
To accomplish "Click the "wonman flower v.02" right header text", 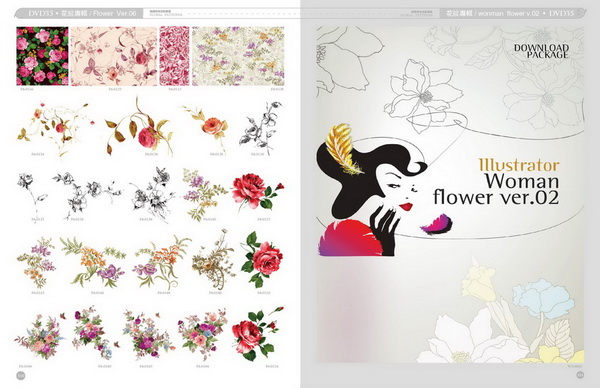I will coord(509,13).
